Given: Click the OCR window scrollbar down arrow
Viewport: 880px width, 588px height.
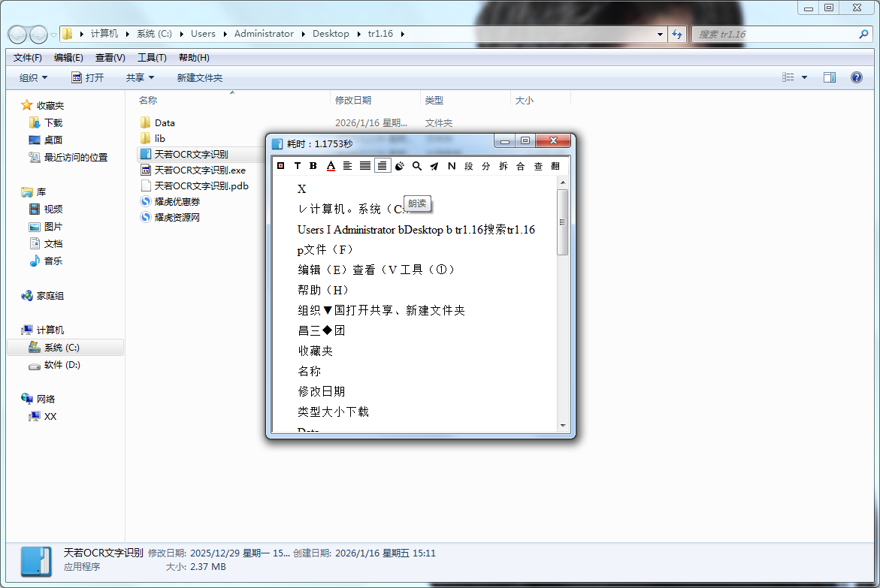Looking at the screenshot, I should (563, 426).
